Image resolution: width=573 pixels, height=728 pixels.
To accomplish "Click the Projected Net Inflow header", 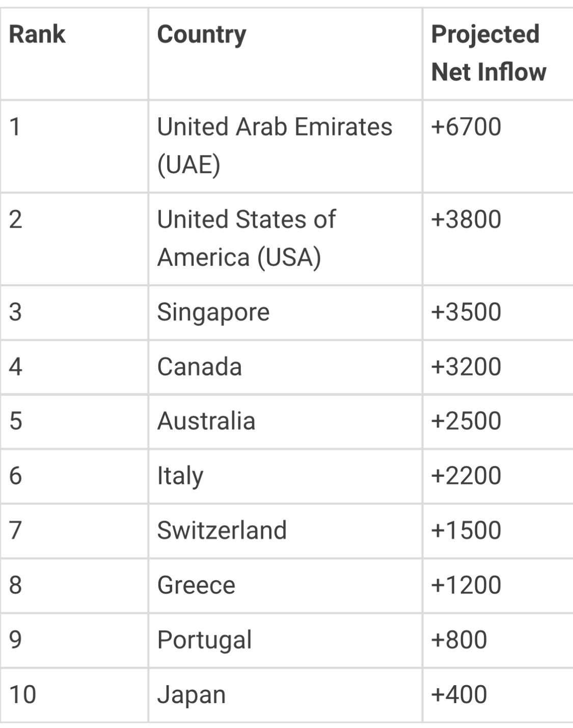I will coord(488,53).
